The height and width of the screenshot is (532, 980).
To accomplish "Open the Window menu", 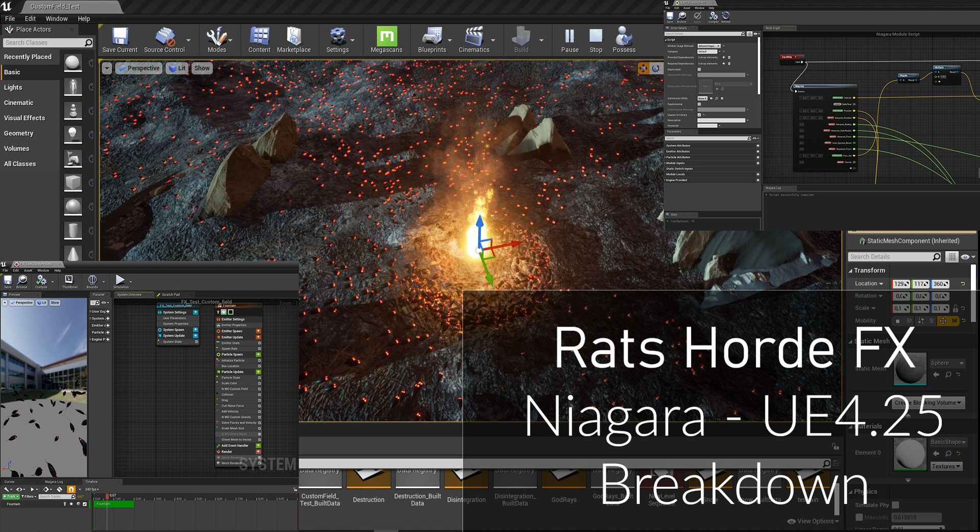I will pyautogui.click(x=57, y=18).
